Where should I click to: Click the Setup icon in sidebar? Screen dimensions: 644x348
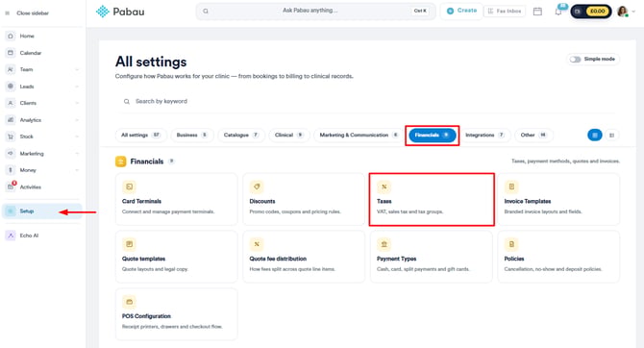pos(11,211)
